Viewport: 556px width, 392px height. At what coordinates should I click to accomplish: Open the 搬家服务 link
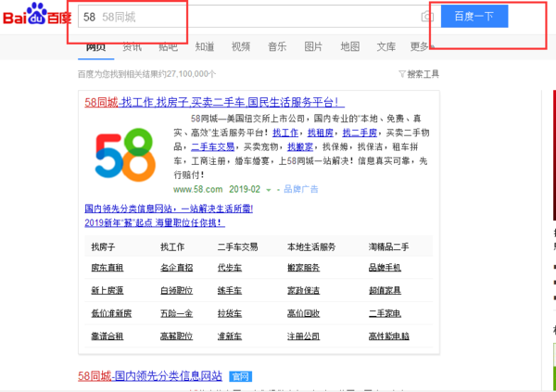[303, 268]
